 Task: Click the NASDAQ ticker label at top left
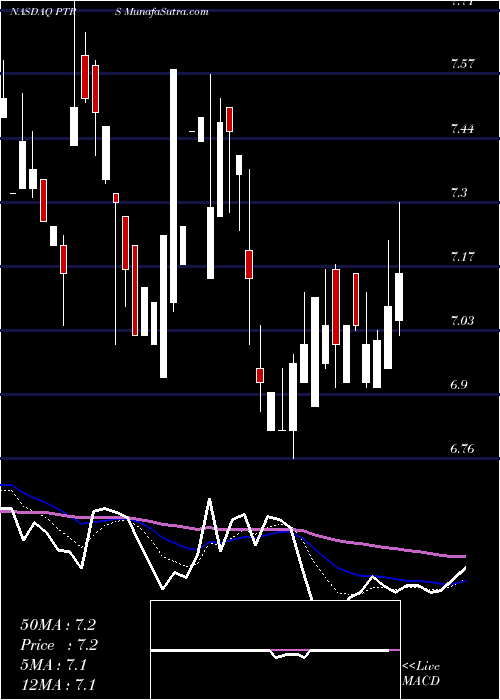click(x=42, y=11)
